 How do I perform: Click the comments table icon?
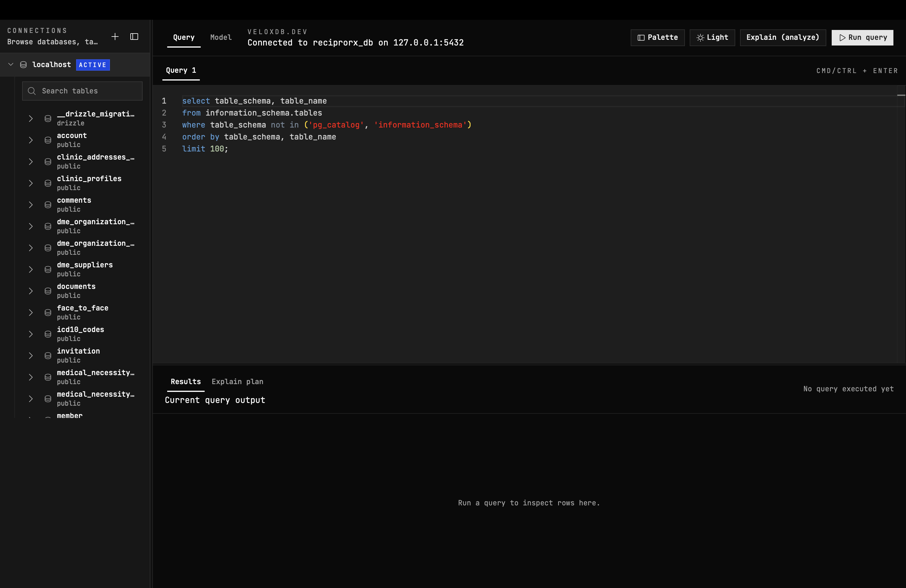(48, 205)
